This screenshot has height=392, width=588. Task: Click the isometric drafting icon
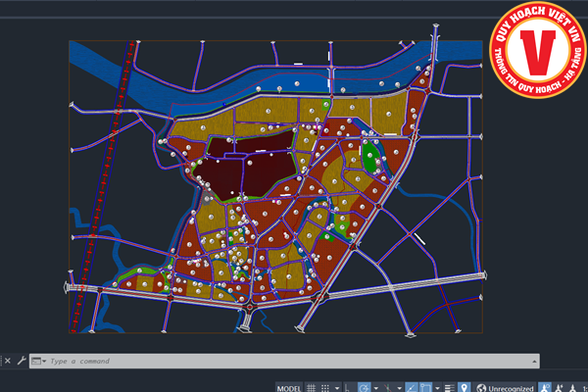coord(389,388)
